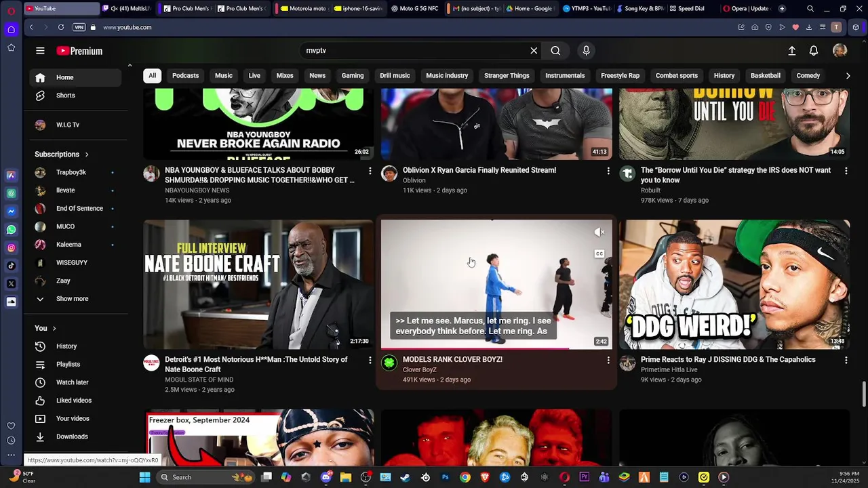Click the Clover Boyz preview progress bar
The width and height of the screenshot is (868, 488).
(496, 348)
